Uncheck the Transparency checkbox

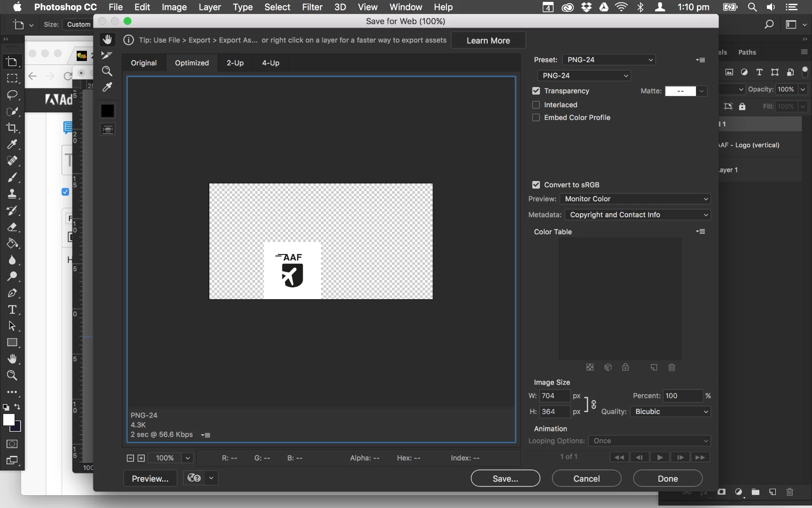pos(536,91)
